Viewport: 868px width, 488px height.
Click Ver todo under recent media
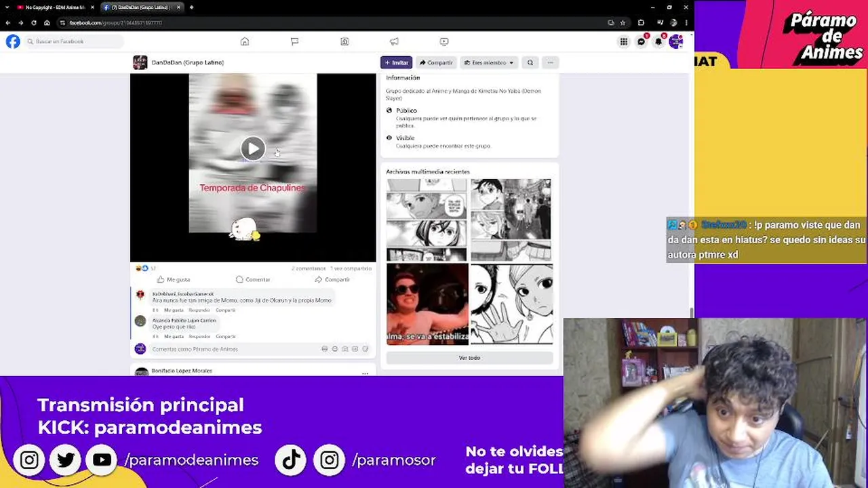[x=469, y=357]
